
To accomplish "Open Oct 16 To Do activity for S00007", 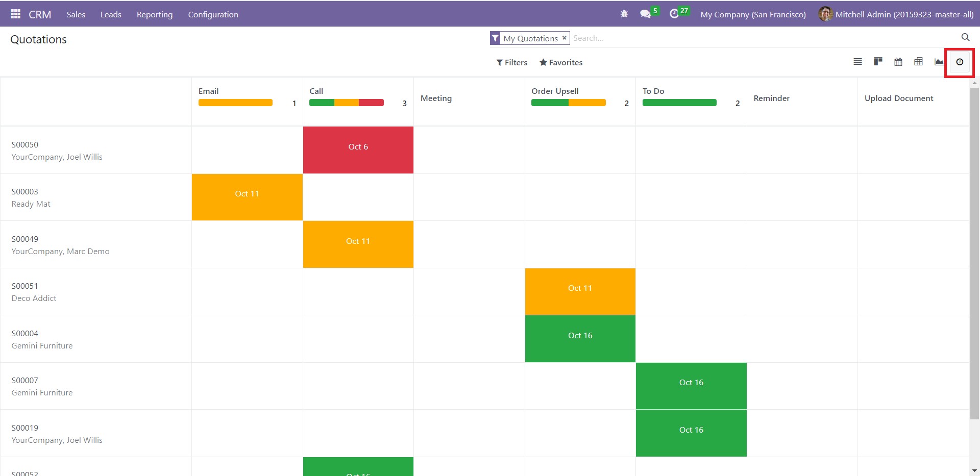I will pos(691,386).
